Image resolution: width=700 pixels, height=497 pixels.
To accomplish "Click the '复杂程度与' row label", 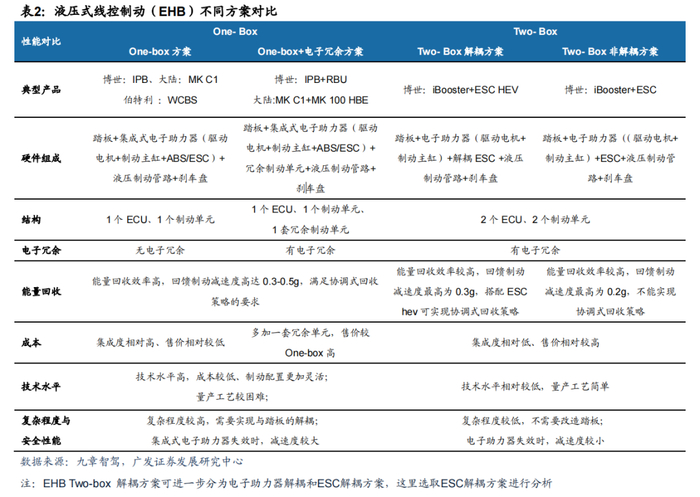I will [x=46, y=421].
